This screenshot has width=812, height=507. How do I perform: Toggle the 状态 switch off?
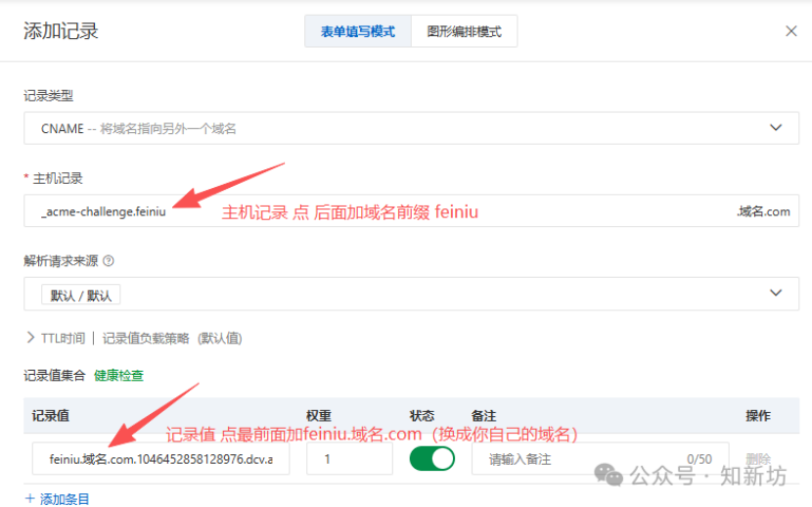(x=431, y=459)
